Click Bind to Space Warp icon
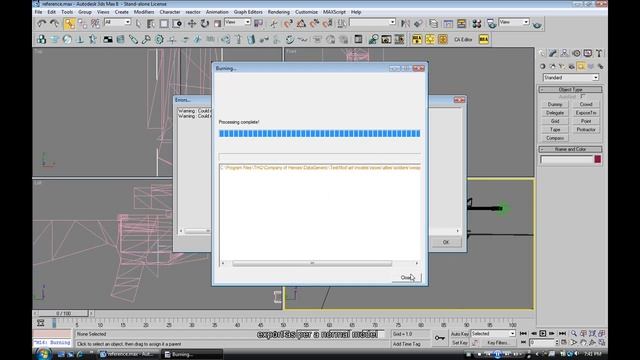This screenshot has height=360, width=640. pos(95,24)
